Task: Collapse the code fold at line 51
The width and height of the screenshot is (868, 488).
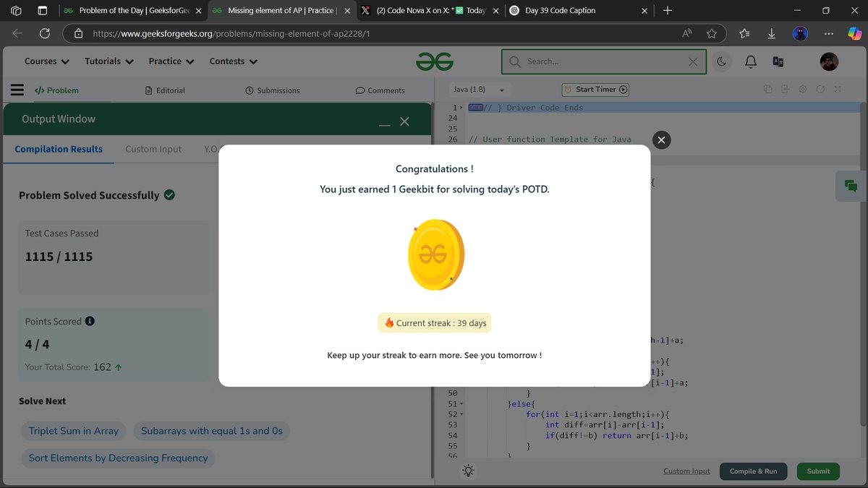Action: (461, 403)
